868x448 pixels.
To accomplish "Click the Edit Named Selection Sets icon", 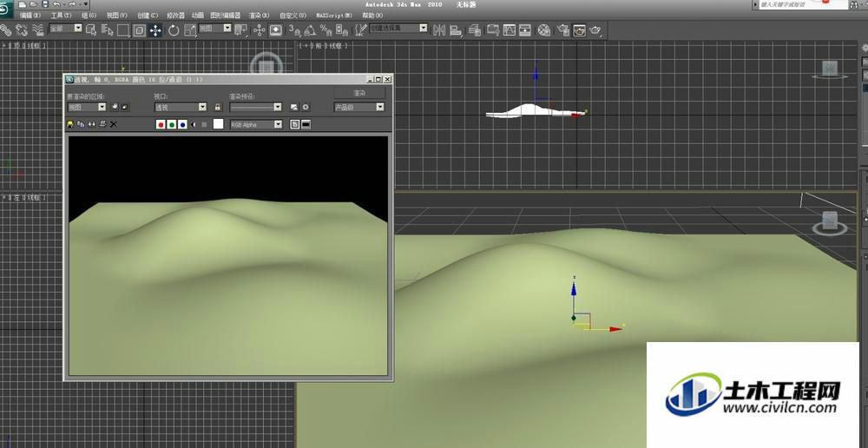I will [x=360, y=30].
